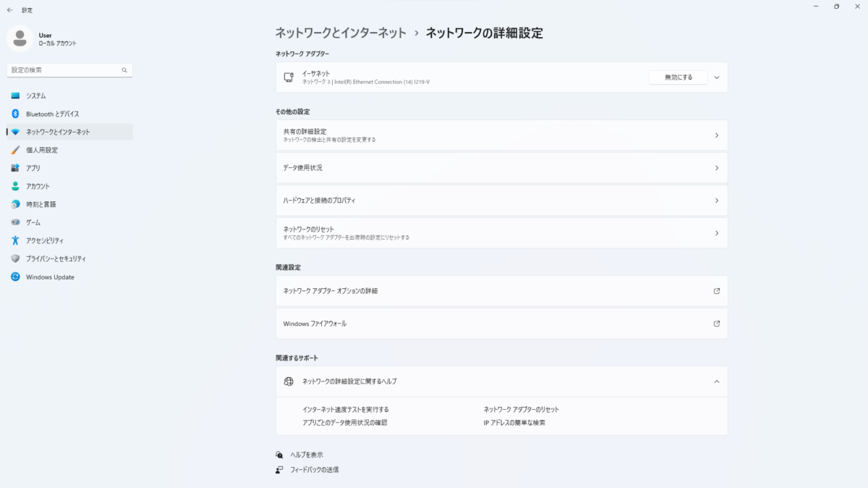Click the 個人用設定 paintbrush icon
The height and width of the screenshot is (488, 868).
(15, 150)
